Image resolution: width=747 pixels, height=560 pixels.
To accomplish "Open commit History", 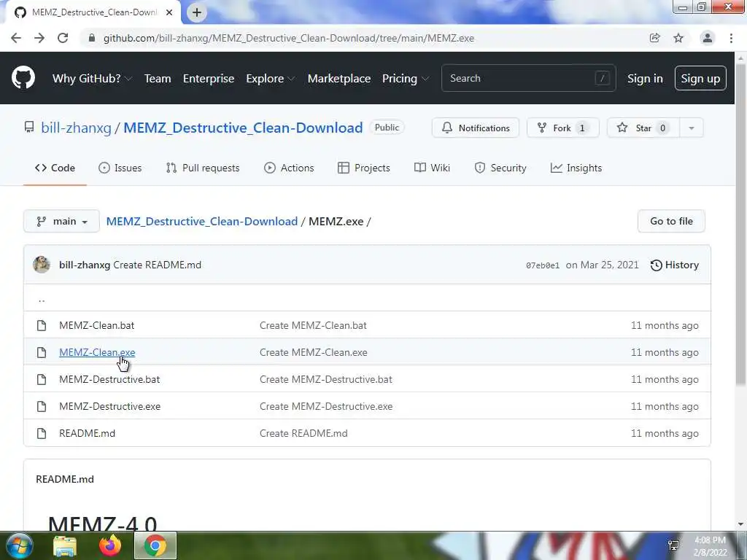I will [675, 265].
